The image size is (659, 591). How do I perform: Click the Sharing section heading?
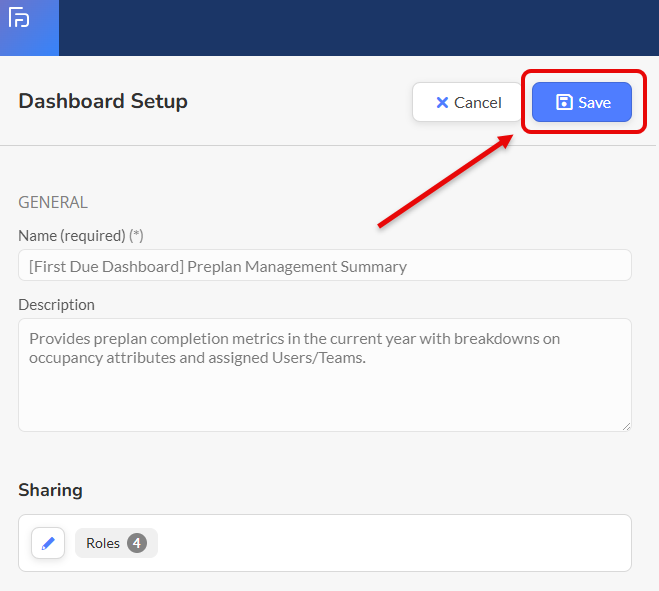point(50,490)
